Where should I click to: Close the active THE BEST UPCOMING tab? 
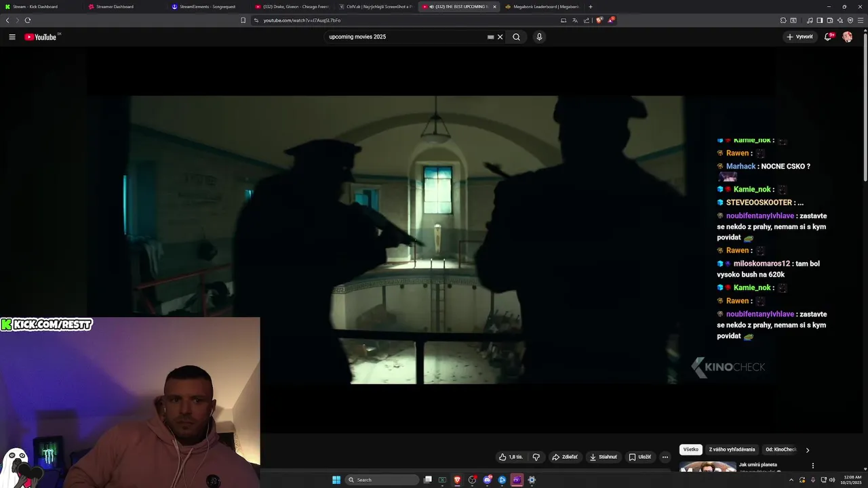[x=494, y=7]
